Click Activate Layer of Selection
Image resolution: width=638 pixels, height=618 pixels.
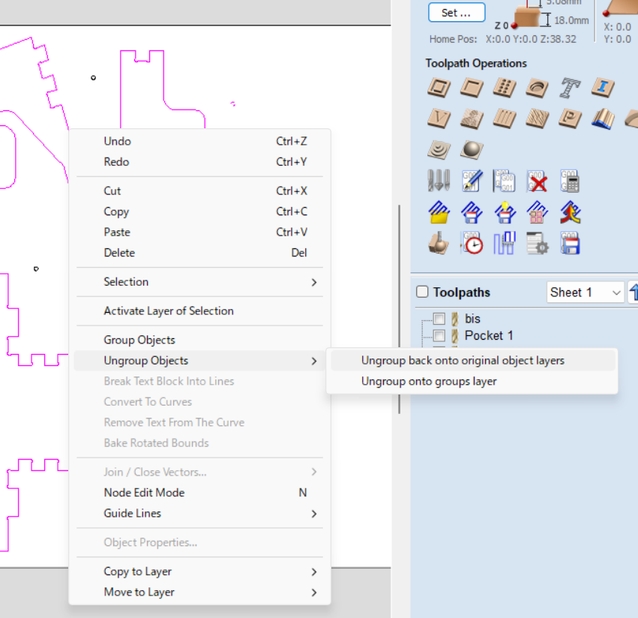click(x=199, y=311)
